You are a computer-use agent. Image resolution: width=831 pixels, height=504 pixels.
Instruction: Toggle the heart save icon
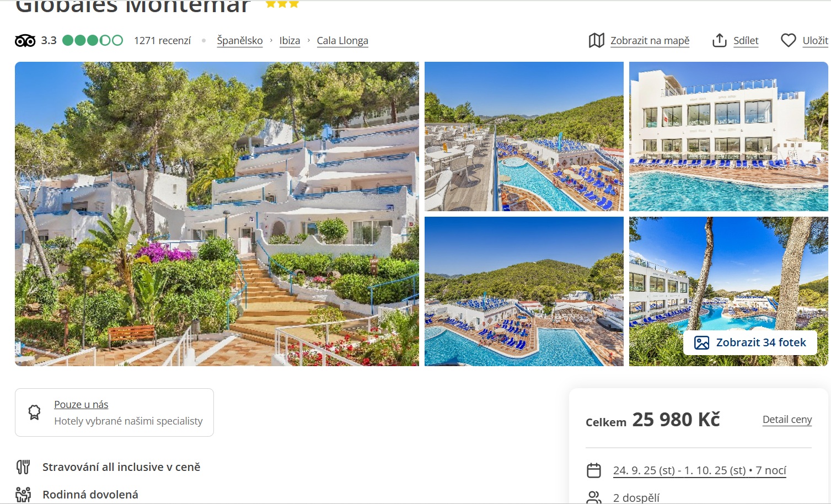click(x=789, y=40)
